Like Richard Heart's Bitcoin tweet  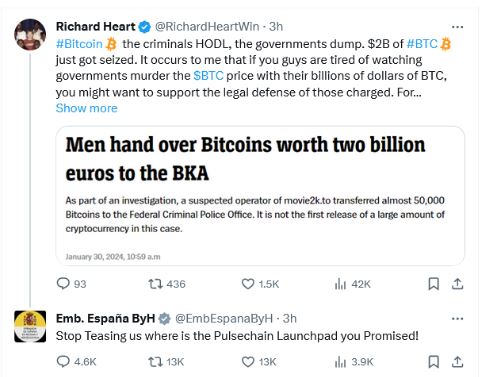coord(260,284)
